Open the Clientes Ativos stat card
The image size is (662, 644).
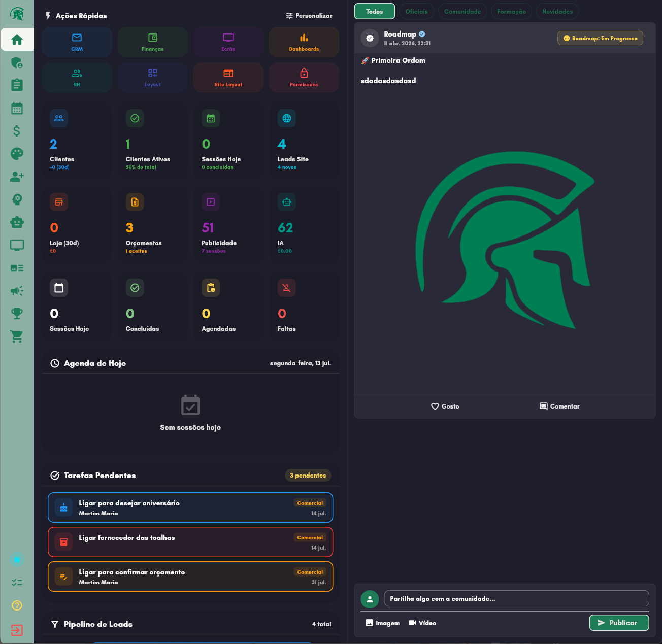coord(152,141)
